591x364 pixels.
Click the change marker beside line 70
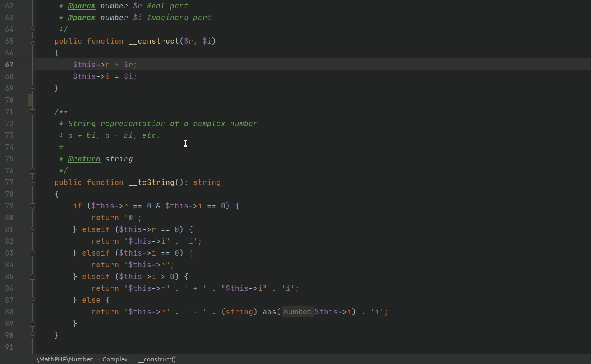[x=30, y=100]
